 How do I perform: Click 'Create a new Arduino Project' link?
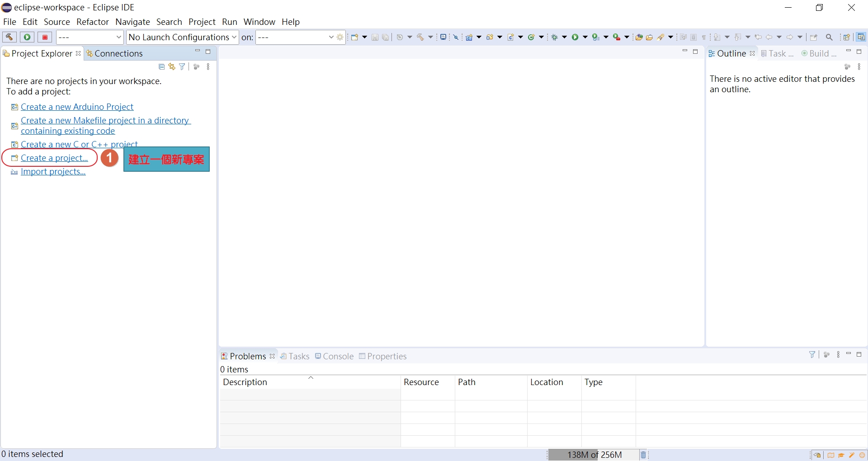tap(77, 107)
